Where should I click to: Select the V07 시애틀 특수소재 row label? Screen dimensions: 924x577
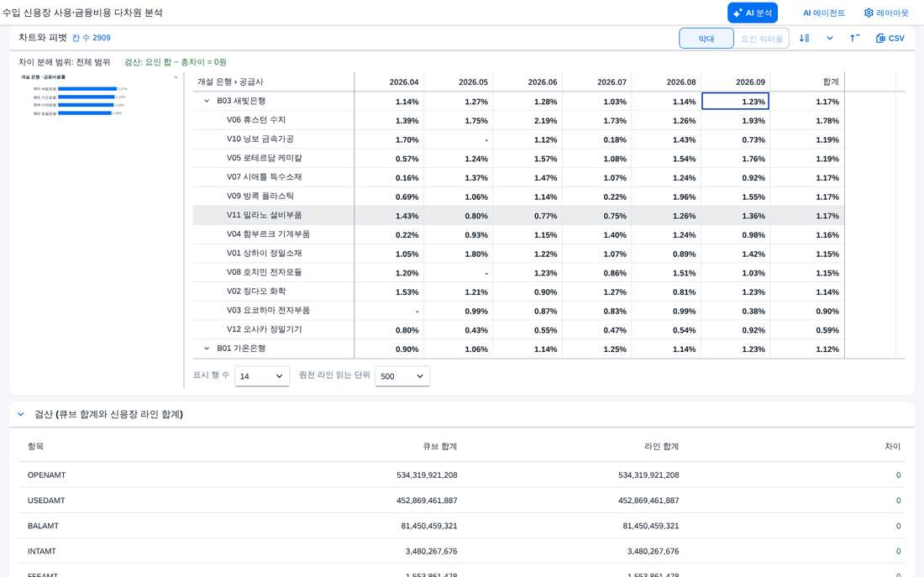tap(264, 177)
